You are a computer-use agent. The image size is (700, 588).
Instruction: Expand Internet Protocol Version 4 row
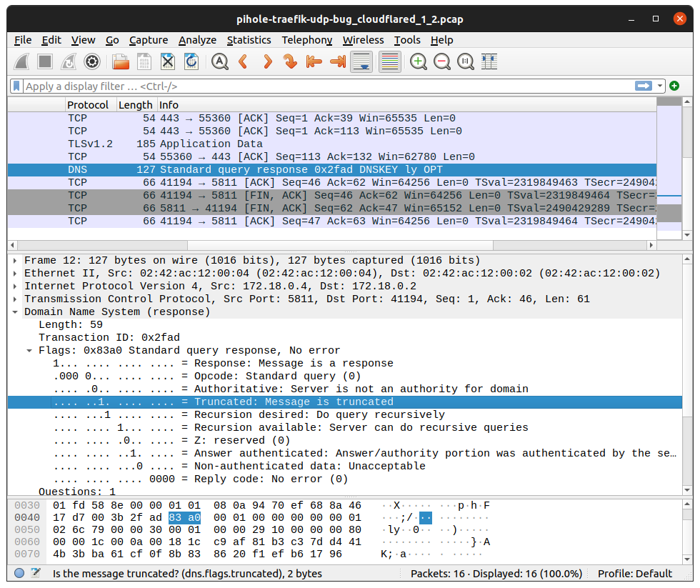pos(15,286)
